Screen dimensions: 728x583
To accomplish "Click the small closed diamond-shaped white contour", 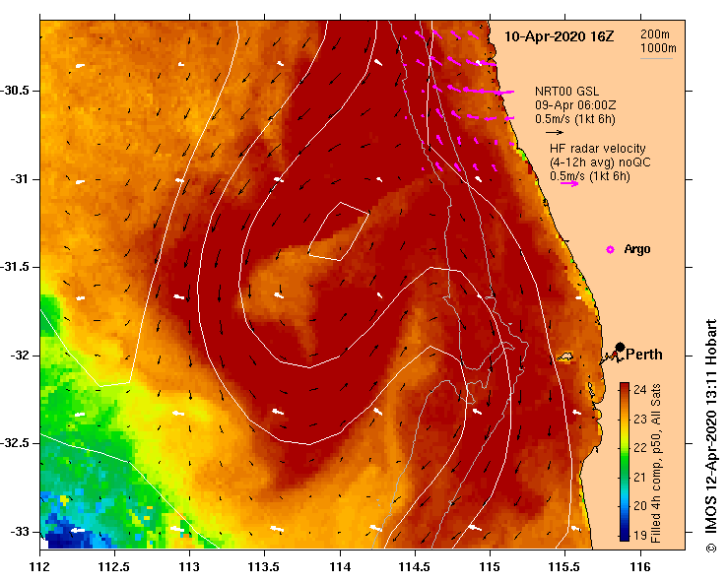I will pyautogui.click(x=339, y=231).
